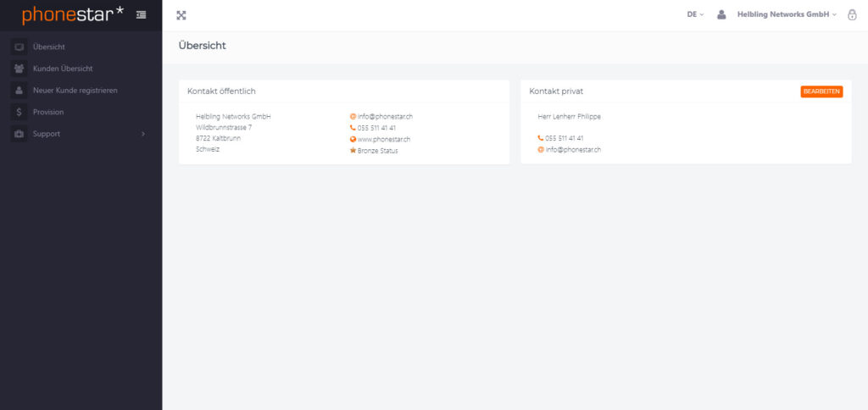Click the Support briefcase icon

[19, 134]
